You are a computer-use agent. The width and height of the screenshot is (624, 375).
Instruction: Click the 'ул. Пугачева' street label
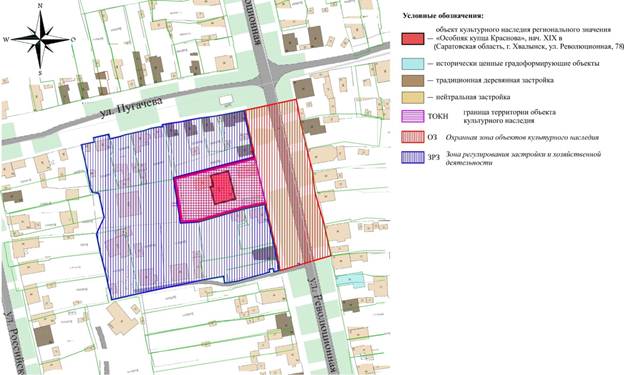131,107
